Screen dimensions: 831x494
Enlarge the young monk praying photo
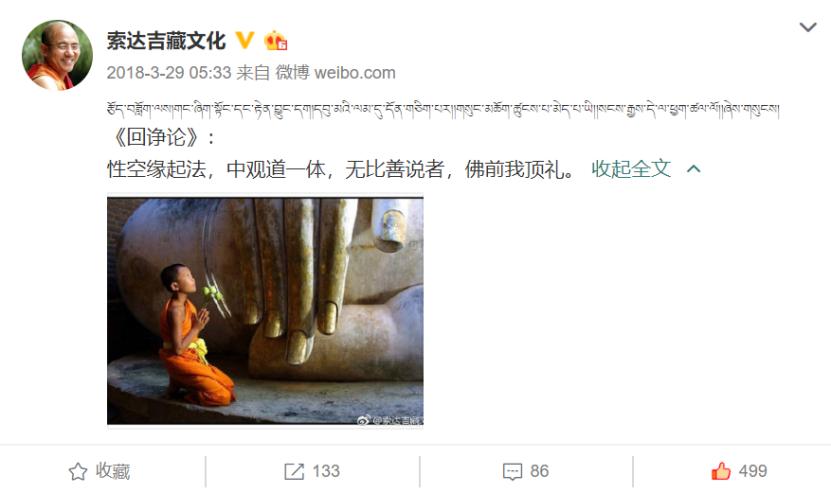(265, 311)
